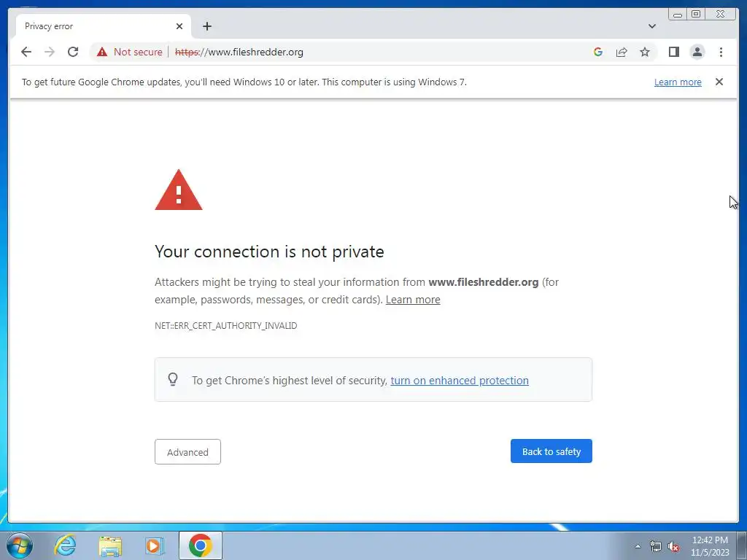Bookmark this tab with the star

click(645, 52)
